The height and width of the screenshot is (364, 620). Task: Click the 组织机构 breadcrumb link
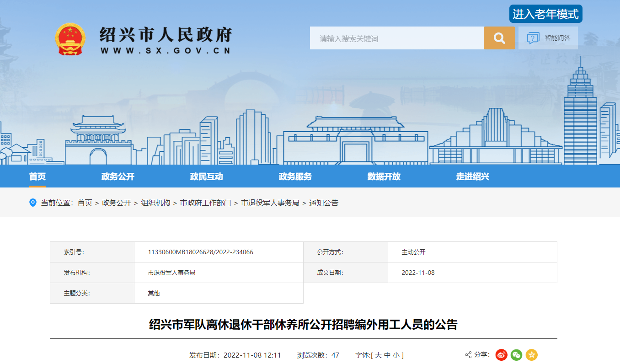pyautogui.click(x=155, y=203)
